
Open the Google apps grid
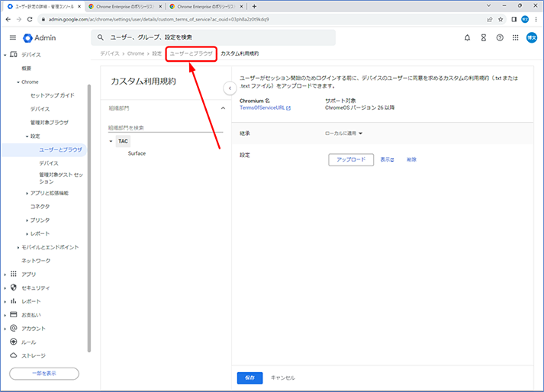pyautogui.click(x=516, y=38)
